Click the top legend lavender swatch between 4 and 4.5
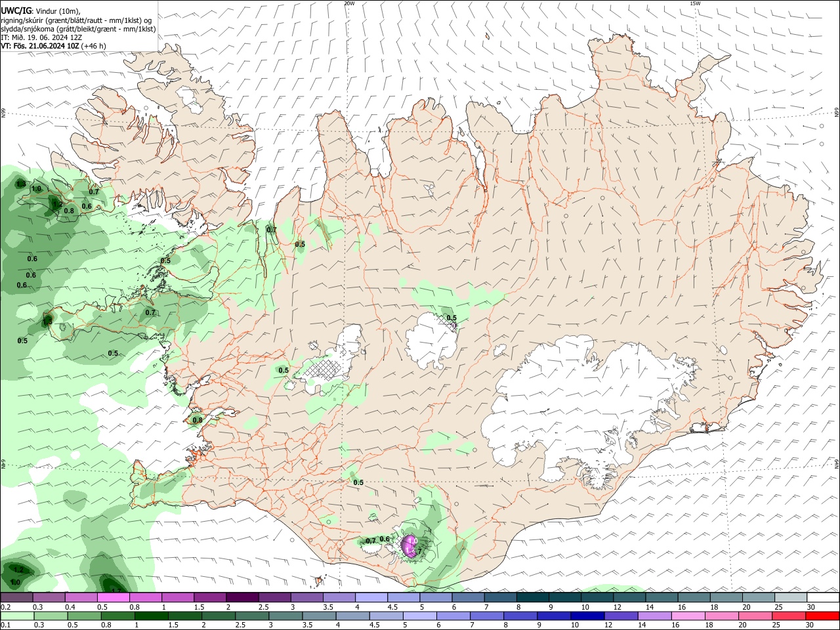 tap(371, 598)
